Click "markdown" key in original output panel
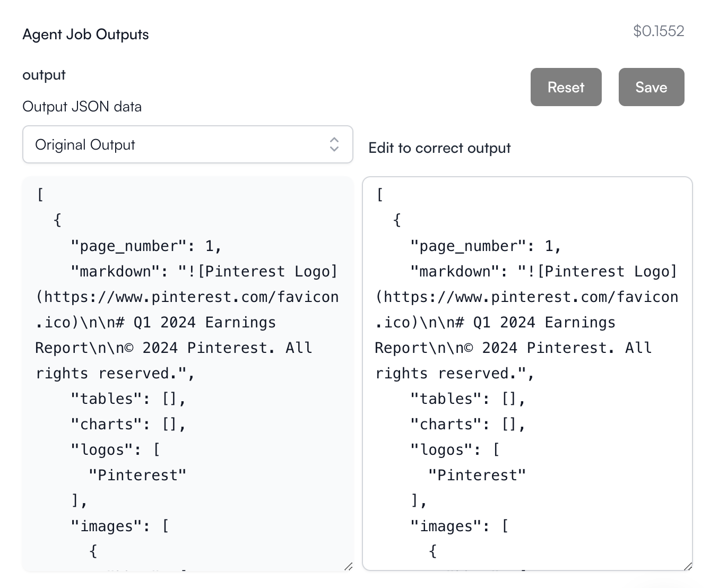 [x=115, y=272]
